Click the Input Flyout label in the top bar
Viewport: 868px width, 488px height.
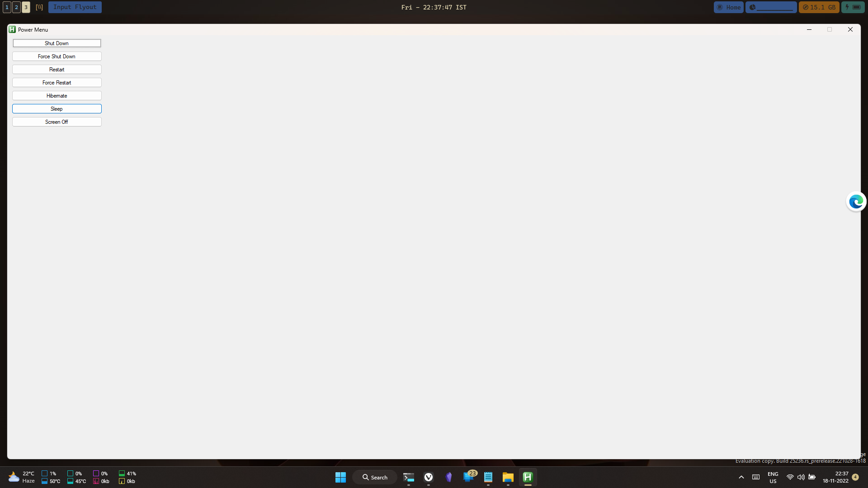point(75,7)
